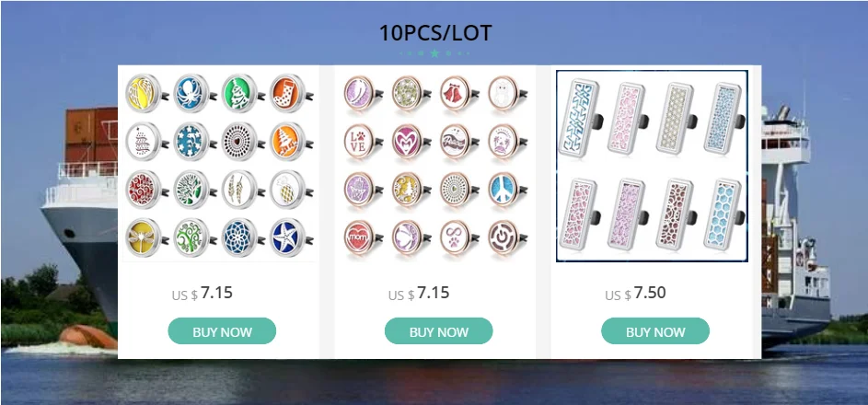Click the first product's 7.15 price

click(203, 293)
